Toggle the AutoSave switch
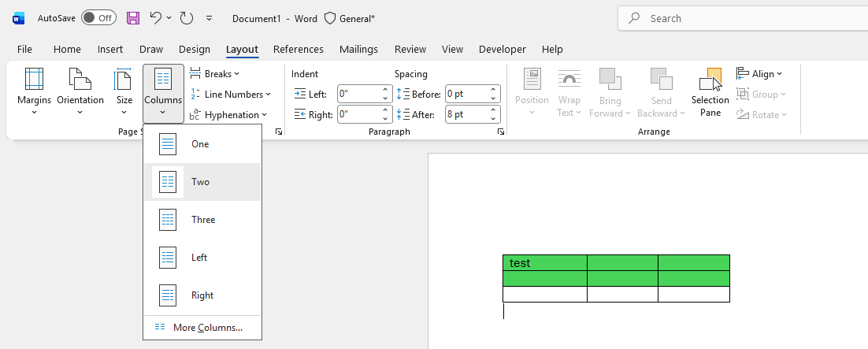Image resolution: width=868 pixels, height=349 pixels. pos(98,18)
